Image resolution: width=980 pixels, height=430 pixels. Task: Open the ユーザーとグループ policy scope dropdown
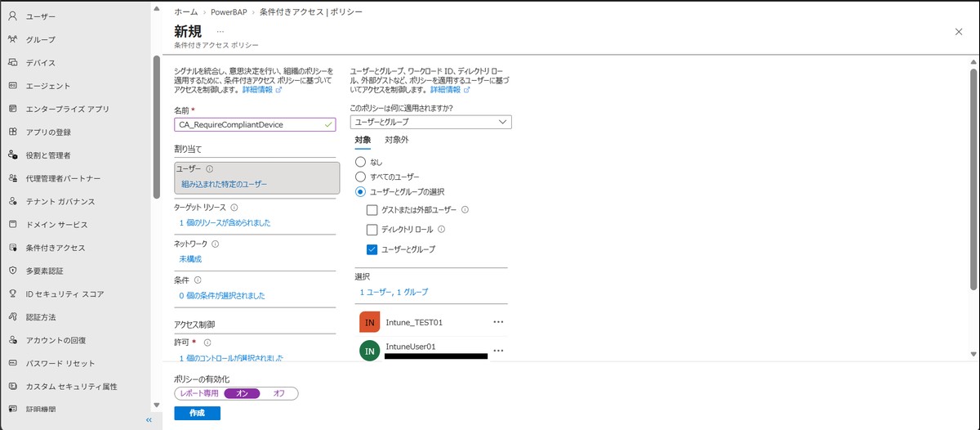[430, 122]
